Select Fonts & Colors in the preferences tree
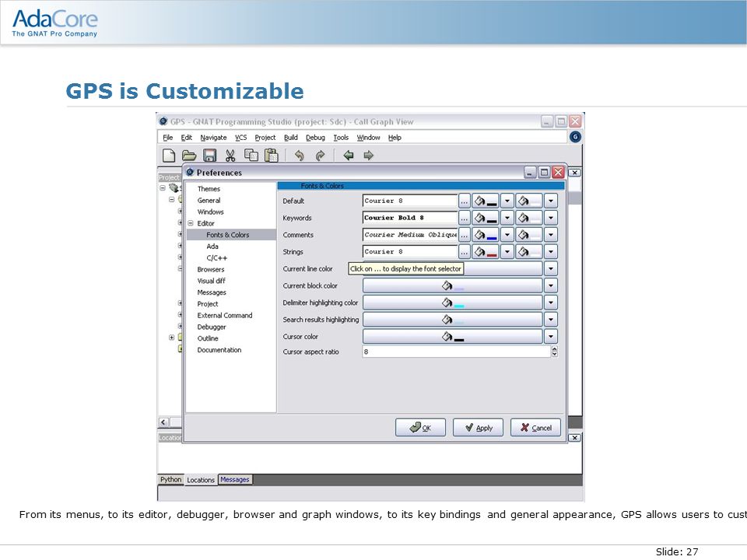Viewport: 747px width, 560px height. [x=228, y=235]
